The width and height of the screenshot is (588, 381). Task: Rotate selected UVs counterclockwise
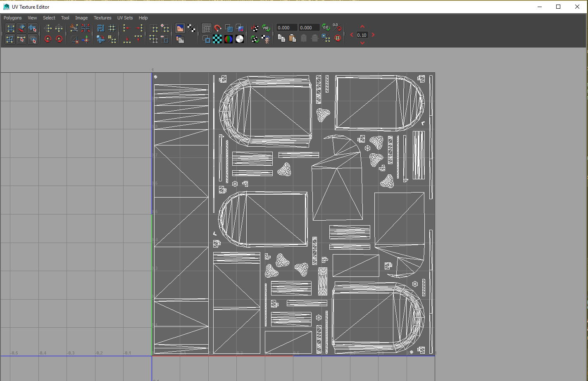point(48,39)
